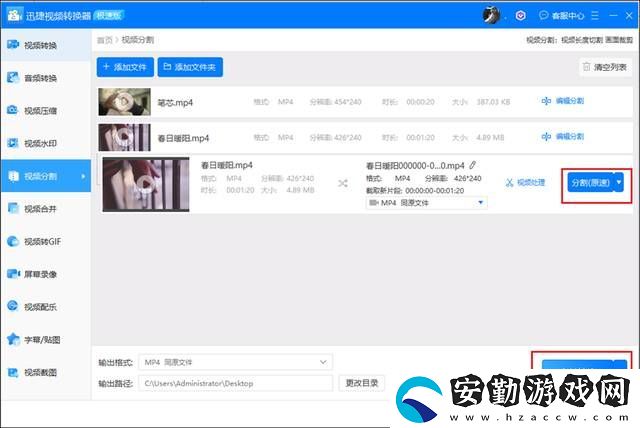Open the 输出格式 dropdown

(x=236, y=362)
